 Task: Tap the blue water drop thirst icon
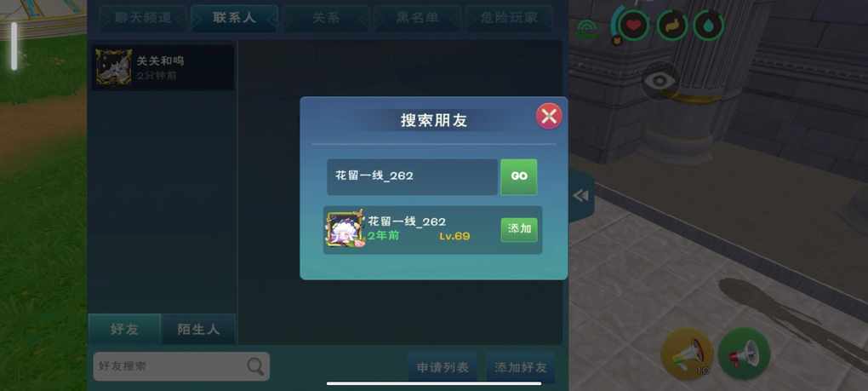pos(709,26)
